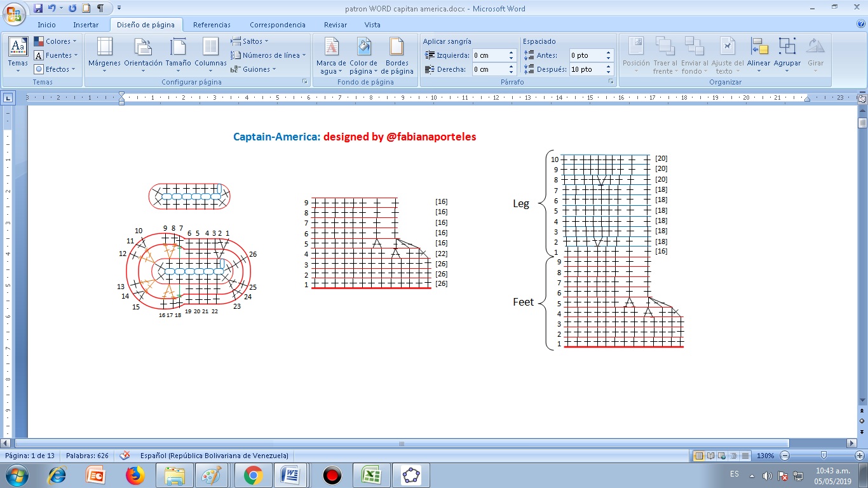
Task: Toggle paragraph marks (pilcrow) in Quick Access
Action: (100, 8)
